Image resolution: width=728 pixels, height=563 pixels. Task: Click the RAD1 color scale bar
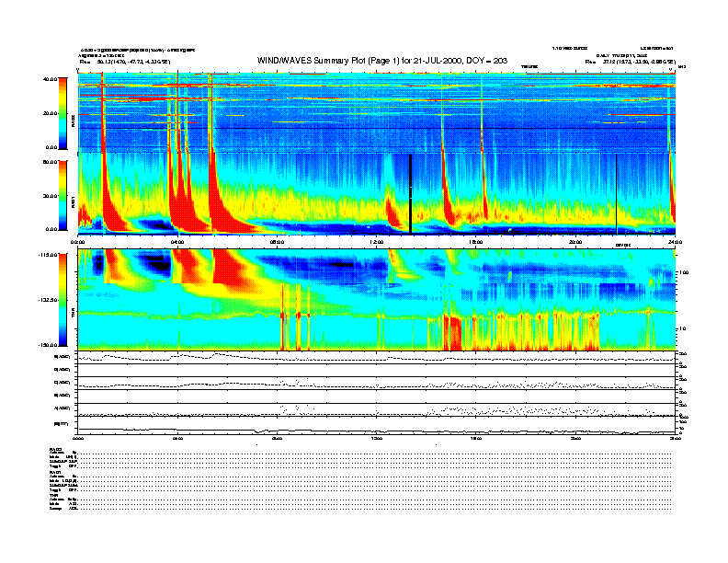(x=63, y=195)
